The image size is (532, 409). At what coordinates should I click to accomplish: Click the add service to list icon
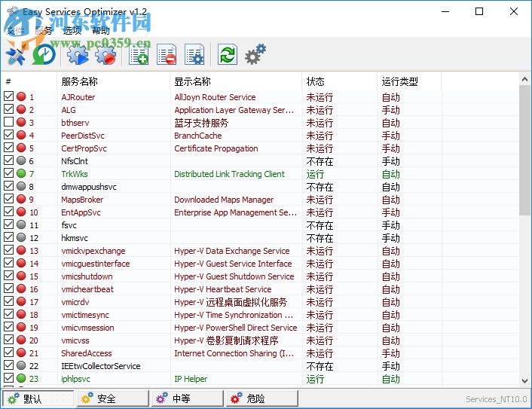click(139, 54)
